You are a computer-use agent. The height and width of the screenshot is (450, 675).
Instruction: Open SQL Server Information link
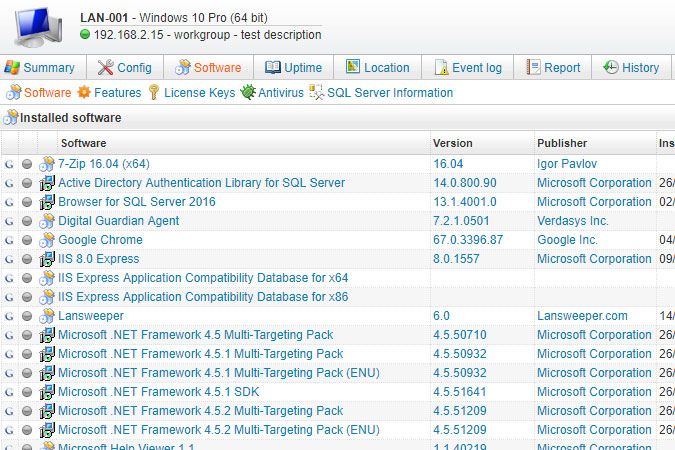click(380, 93)
